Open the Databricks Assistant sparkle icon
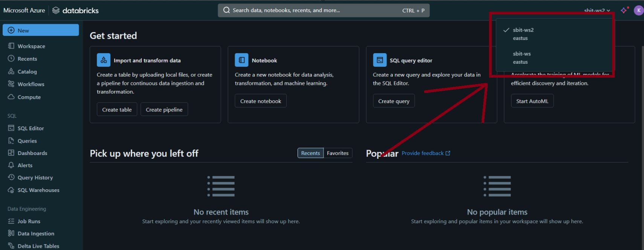Viewport: 644px width, 250px height. 624,10
